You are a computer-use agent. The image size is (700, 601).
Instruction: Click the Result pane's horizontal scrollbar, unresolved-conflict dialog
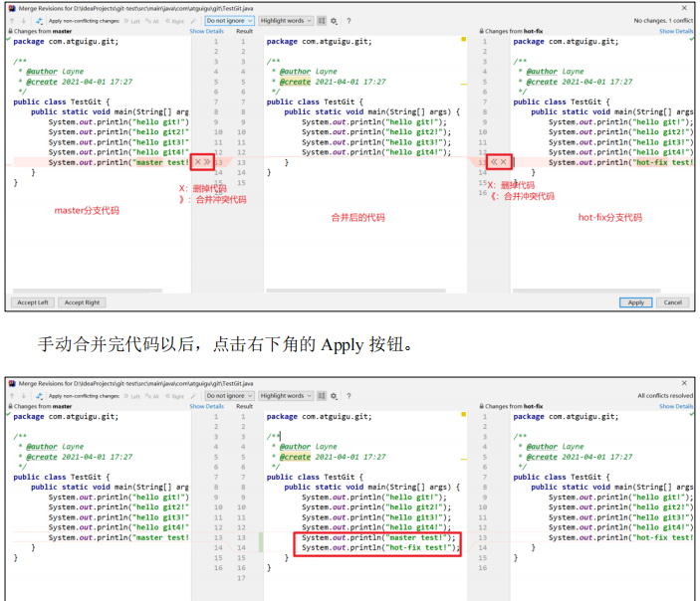tap(355, 291)
